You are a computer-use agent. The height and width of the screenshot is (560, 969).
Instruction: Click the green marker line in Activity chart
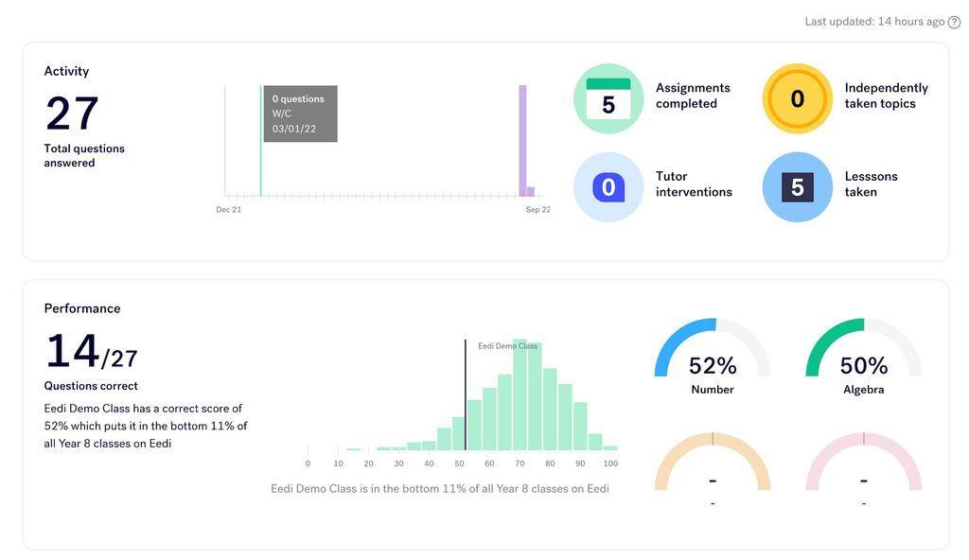point(261,141)
